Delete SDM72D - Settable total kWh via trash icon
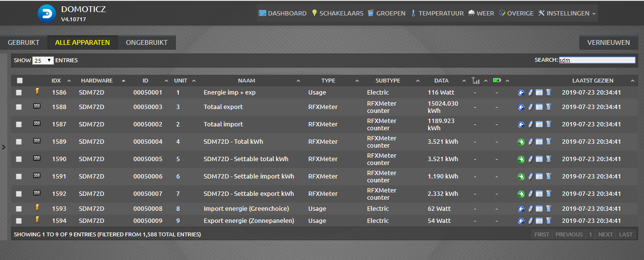Screen dimensions: 644x260 [x=548, y=159]
